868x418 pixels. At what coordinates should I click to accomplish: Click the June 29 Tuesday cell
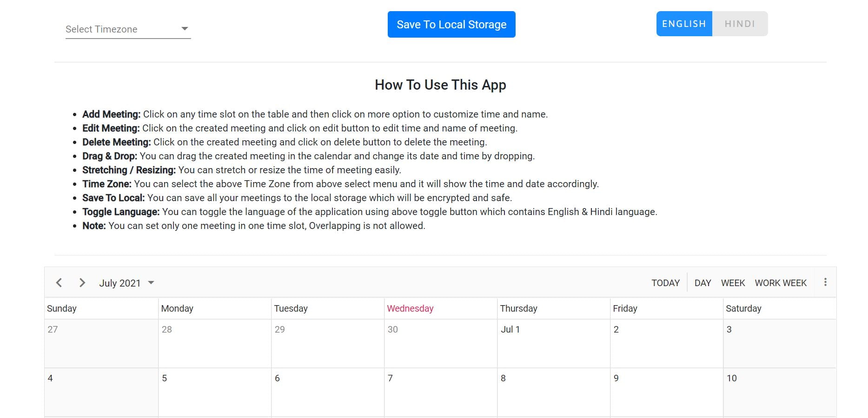pyautogui.click(x=327, y=346)
